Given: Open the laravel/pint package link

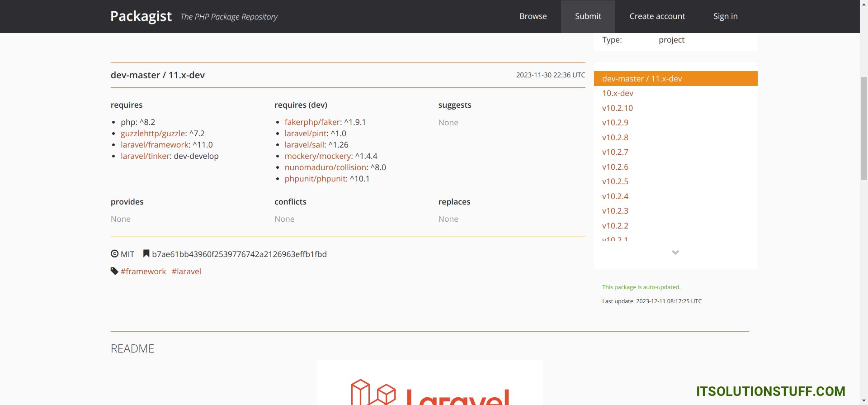Looking at the screenshot, I should tap(306, 133).
